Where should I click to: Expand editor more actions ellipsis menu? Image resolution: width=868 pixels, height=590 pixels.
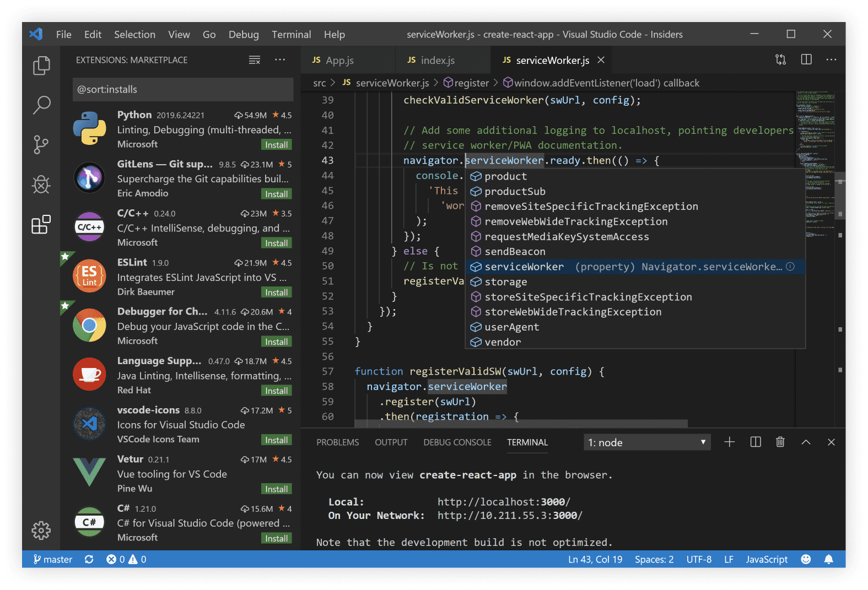(831, 59)
